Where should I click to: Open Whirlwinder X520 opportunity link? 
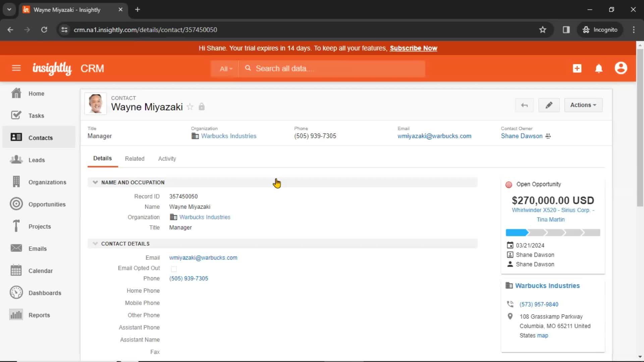[553, 215]
